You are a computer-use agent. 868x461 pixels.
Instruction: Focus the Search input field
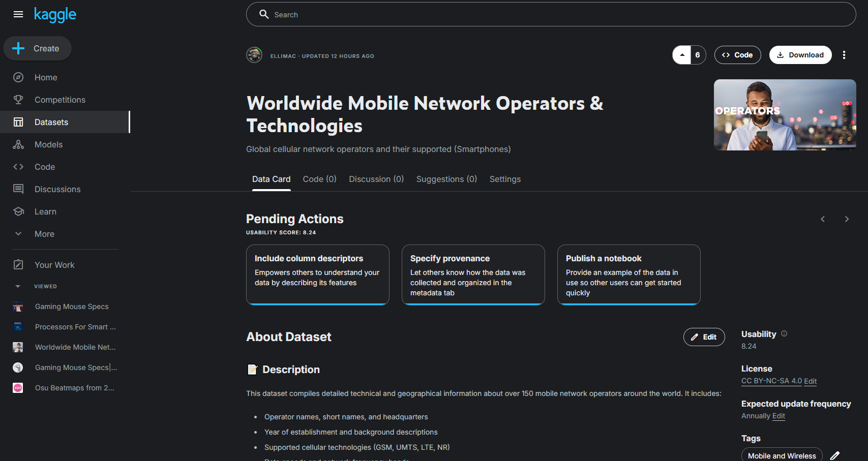(x=551, y=14)
